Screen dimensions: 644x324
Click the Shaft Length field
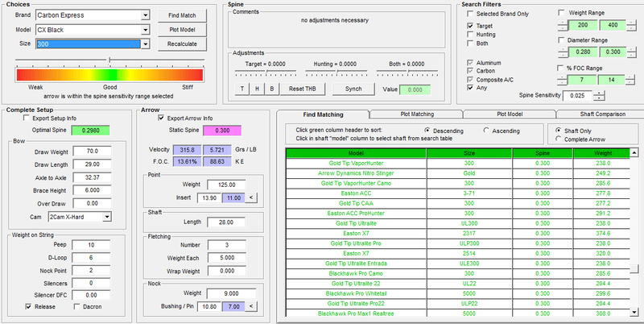pos(226,222)
